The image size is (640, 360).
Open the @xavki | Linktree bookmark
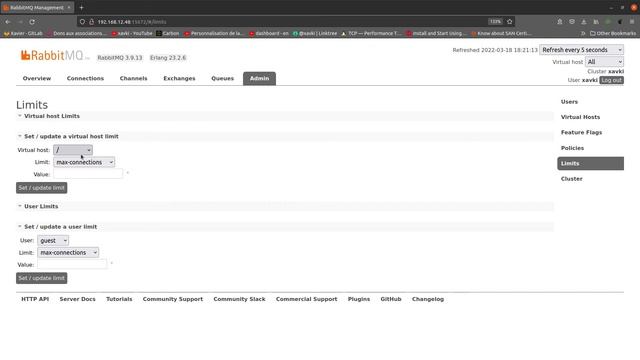[315, 33]
